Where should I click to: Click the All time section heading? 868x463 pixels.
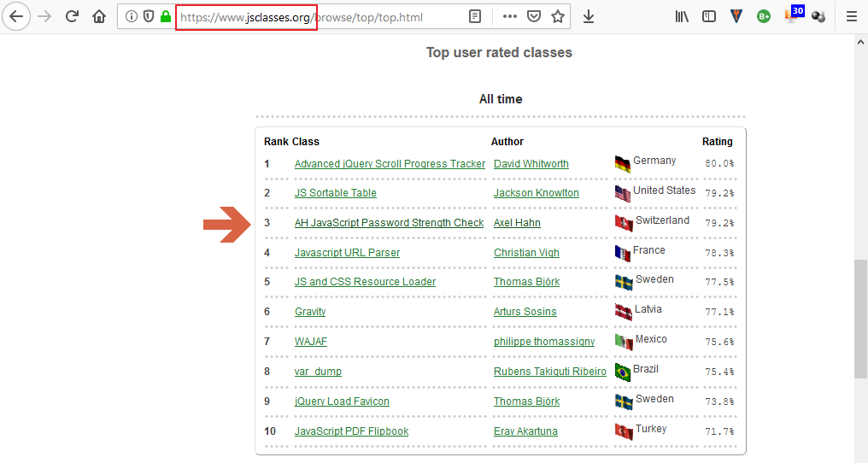click(501, 99)
